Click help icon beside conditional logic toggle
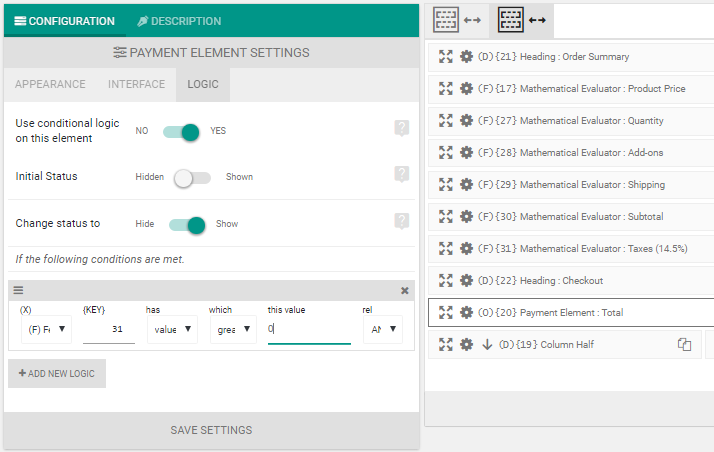The width and height of the screenshot is (714, 452). pyautogui.click(x=402, y=128)
